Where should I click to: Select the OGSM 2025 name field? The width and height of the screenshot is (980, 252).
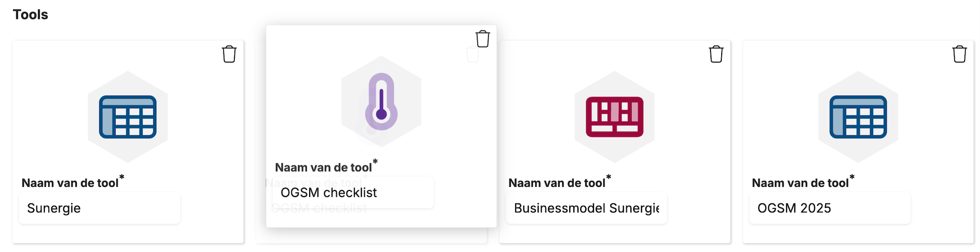830,208
